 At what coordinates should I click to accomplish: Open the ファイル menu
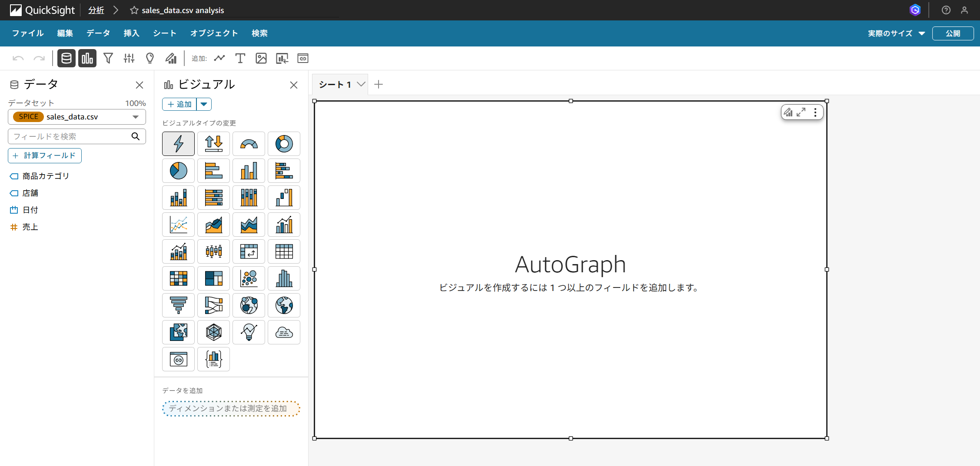(x=28, y=33)
